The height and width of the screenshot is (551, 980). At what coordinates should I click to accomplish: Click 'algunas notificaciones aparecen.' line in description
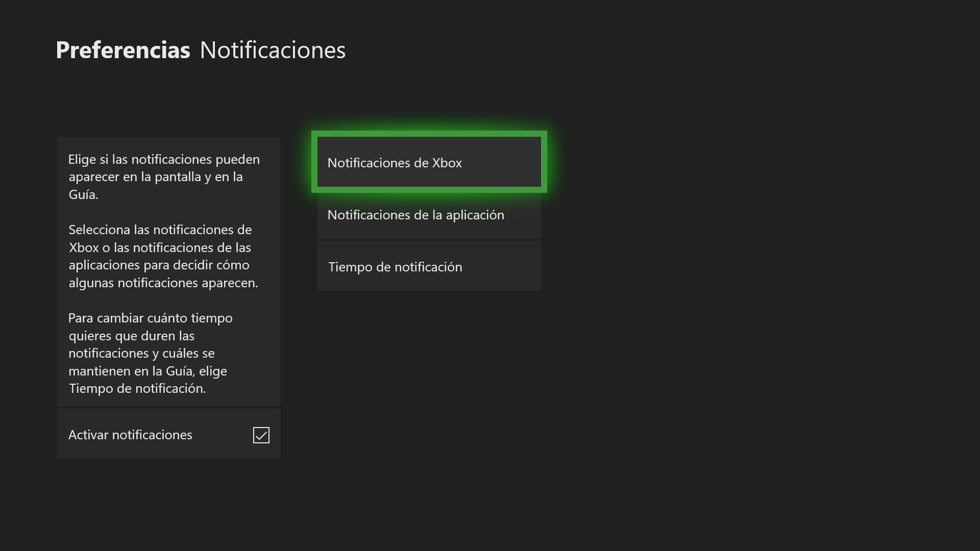click(x=163, y=283)
